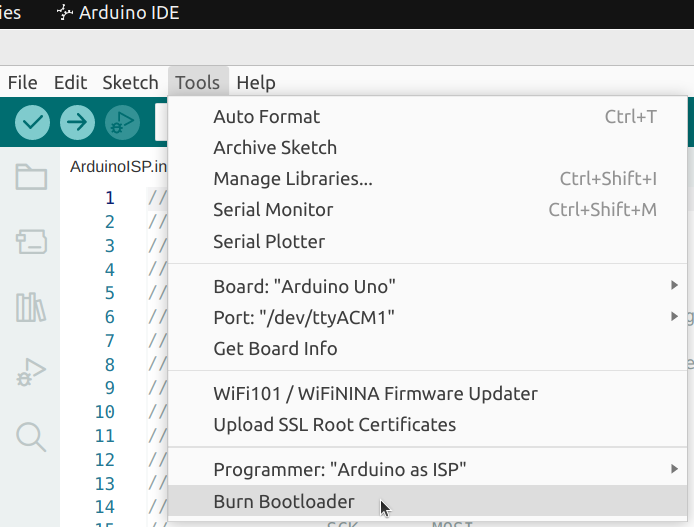Click the Upload arrow button
694x527 pixels.
[x=77, y=122]
